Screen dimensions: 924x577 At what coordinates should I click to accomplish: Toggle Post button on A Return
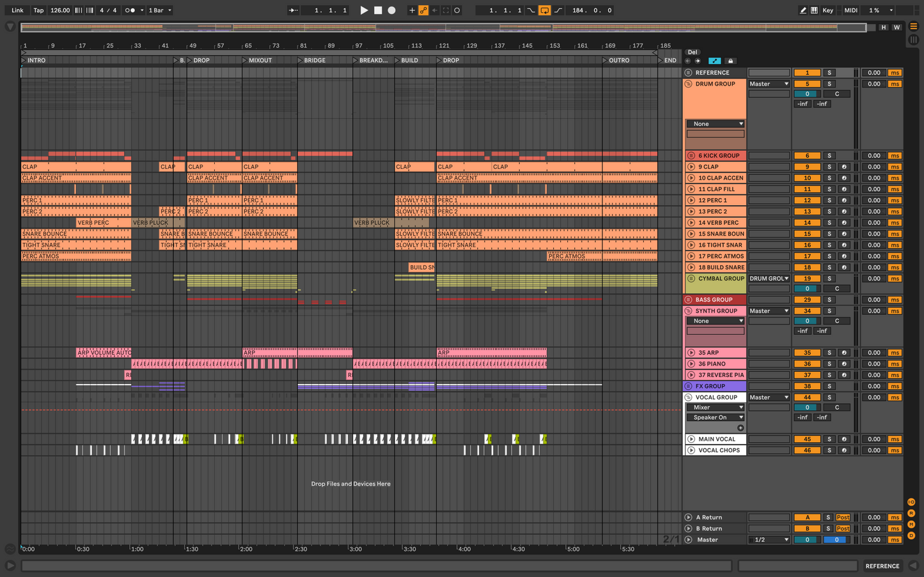[x=843, y=518]
